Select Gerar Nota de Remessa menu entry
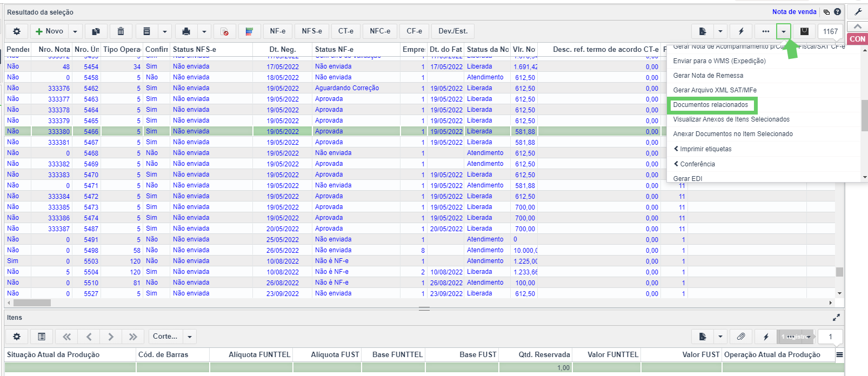868x376 pixels. (708, 76)
